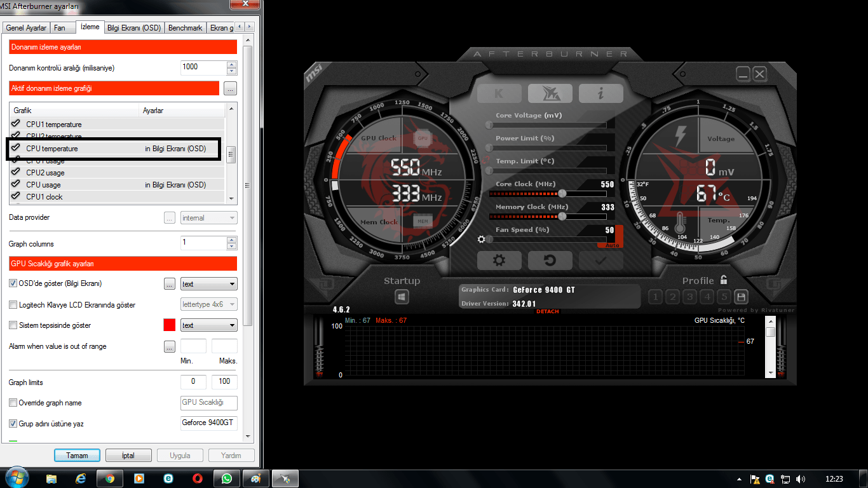This screenshot has width=868, height=488.
Task: Click the Graph limits minimum field
Action: [194, 382]
